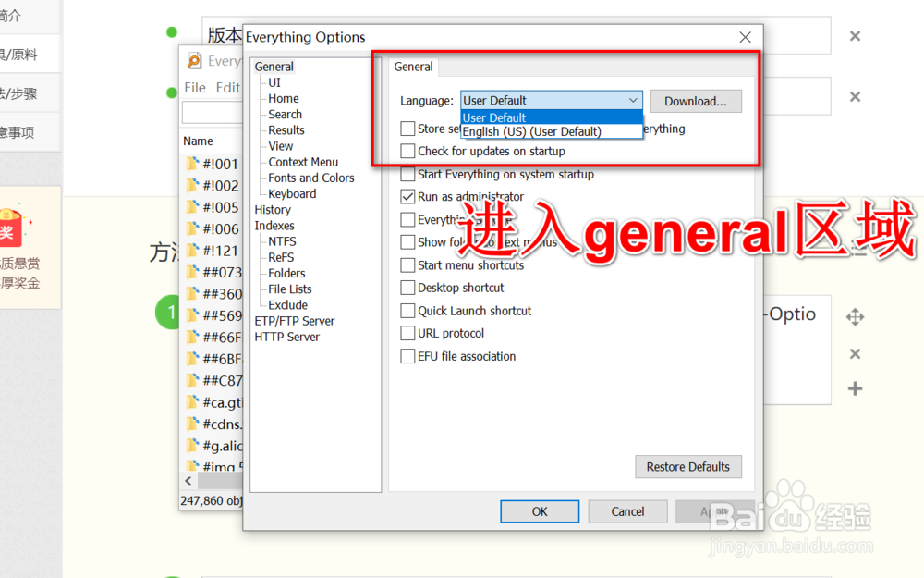Open Exclude options page

pos(287,305)
